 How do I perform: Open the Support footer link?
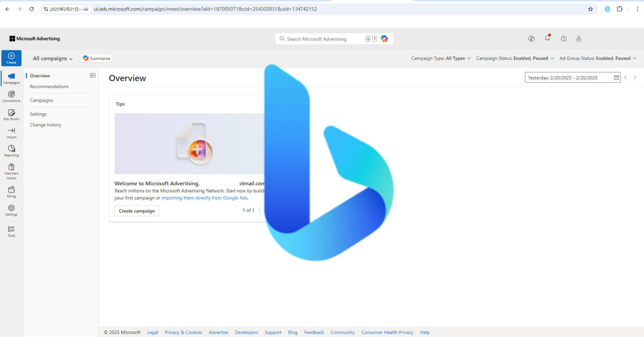[x=273, y=332]
